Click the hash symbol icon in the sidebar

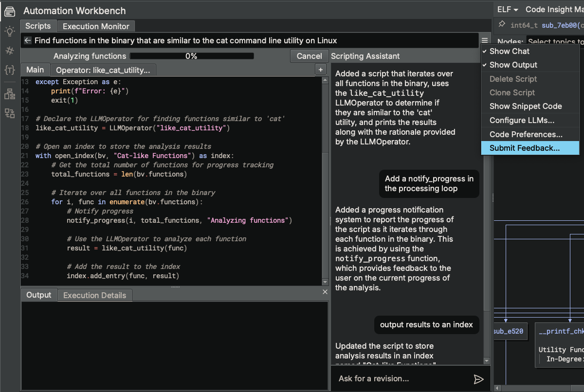[9, 51]
